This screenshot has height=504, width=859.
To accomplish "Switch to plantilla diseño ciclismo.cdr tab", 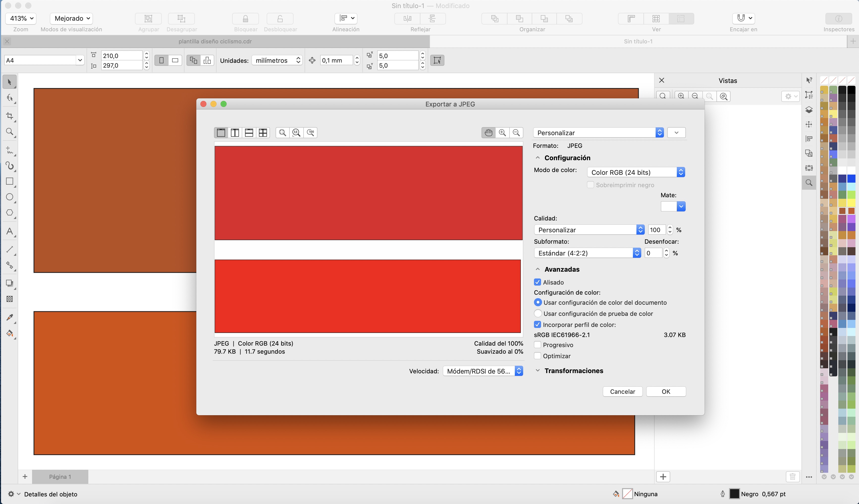I will pyautogui.click(x=215, y=42).
